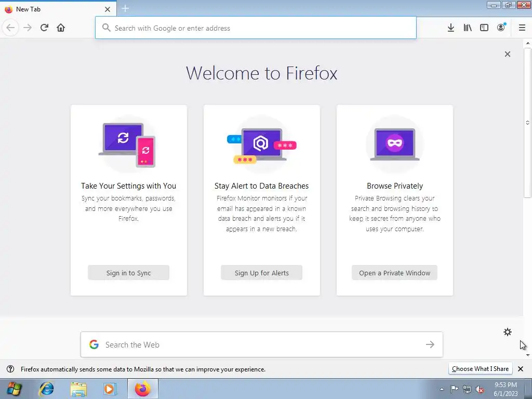Image resolution: width=532 pixels, height=399 pixels.
Task: Click Sign Up for Alerts button
Action: (x=262, y=273)
